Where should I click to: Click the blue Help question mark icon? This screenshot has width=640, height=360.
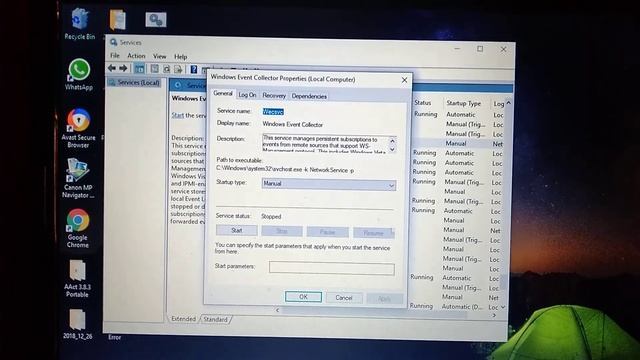click(194, 69)
